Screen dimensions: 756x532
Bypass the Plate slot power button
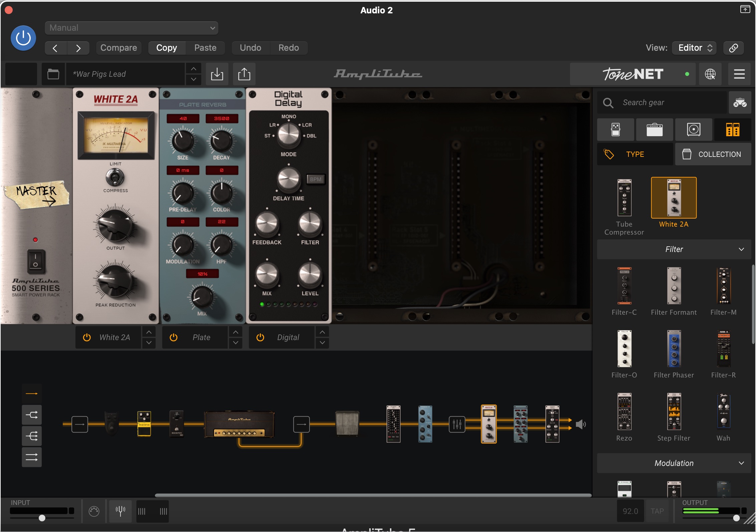click(174, 337)
